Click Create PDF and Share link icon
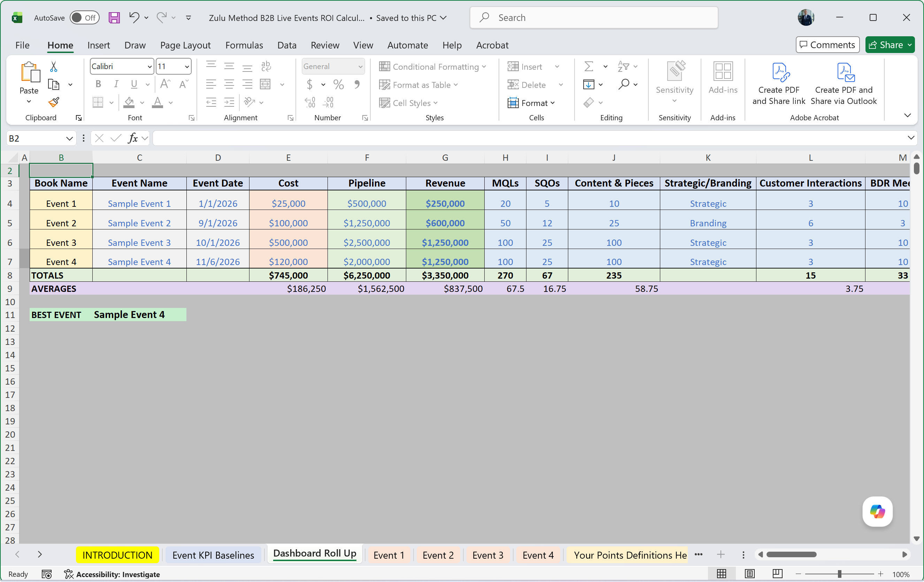 coord(780,72)
